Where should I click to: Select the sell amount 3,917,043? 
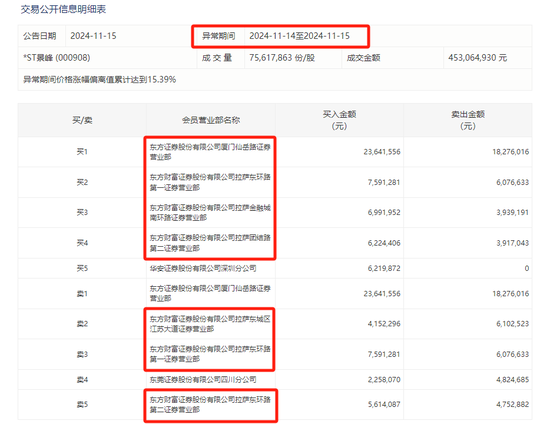pyautogui.click(x=512, y=243)
